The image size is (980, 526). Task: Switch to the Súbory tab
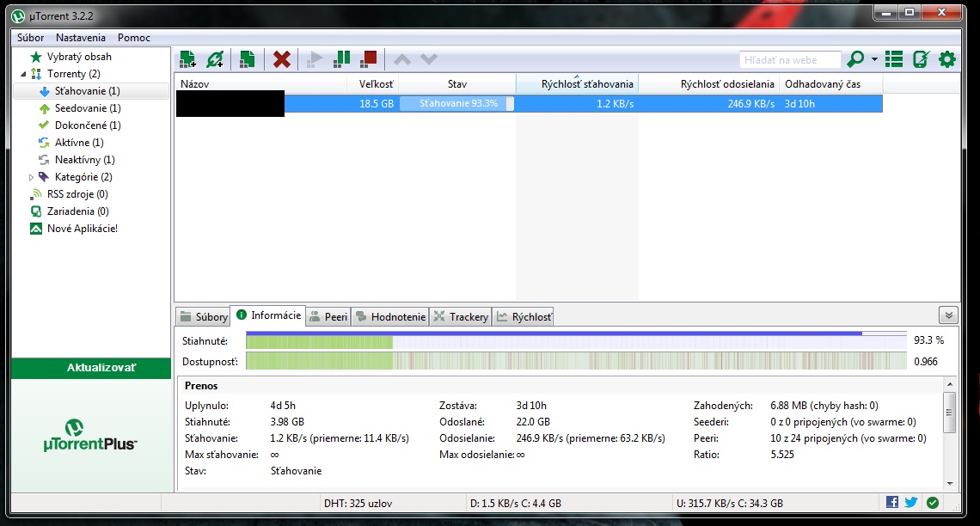coord(203,317)
